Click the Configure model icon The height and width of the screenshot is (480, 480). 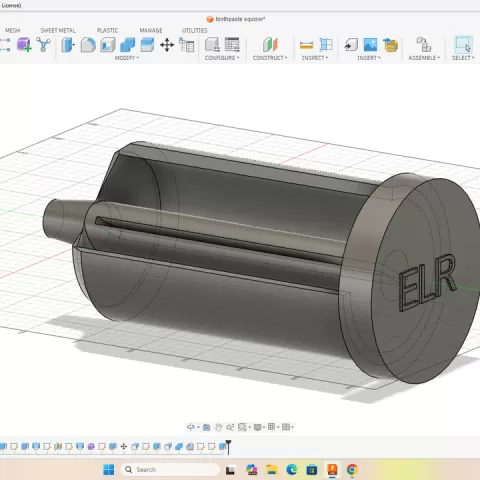coord(212,45)
